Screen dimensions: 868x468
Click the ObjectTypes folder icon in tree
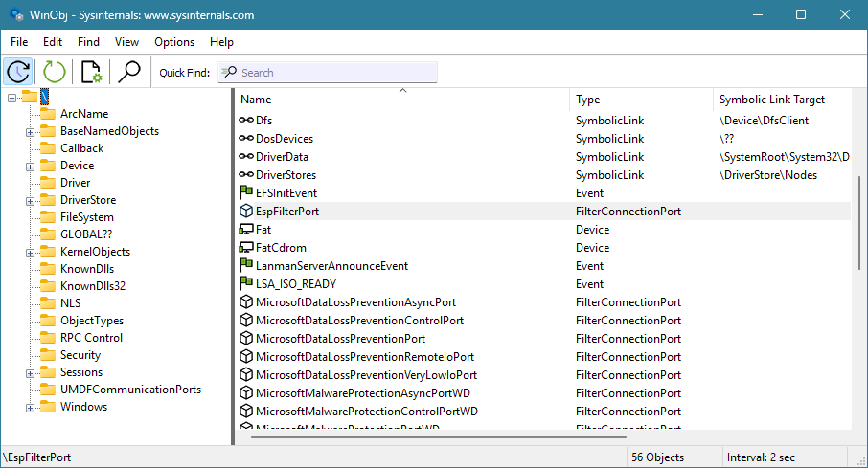(48, 321)
